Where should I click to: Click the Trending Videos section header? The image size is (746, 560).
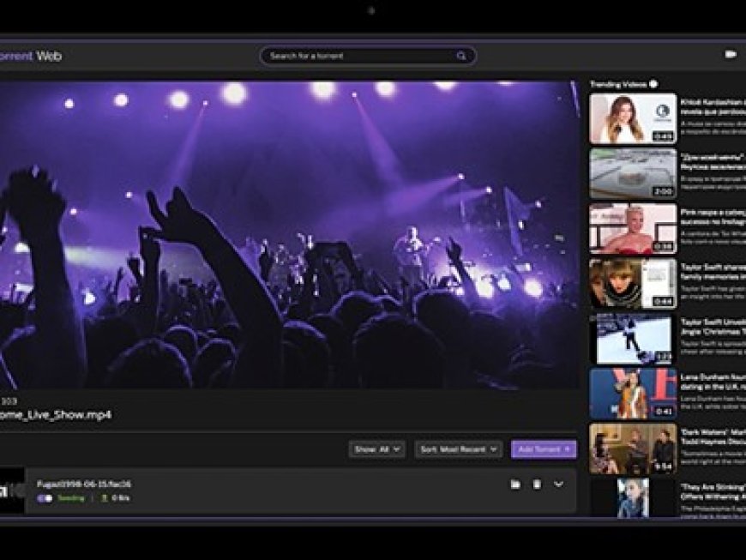click(617, 83)
